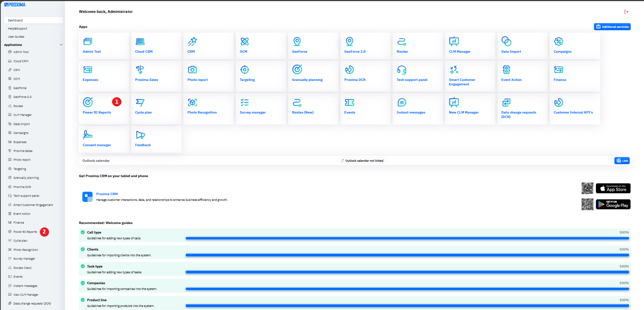The height and width of the screenshot is (310, 644).
Task: Launch the GeoForce 2.0 application
Action: click(365, 46)
